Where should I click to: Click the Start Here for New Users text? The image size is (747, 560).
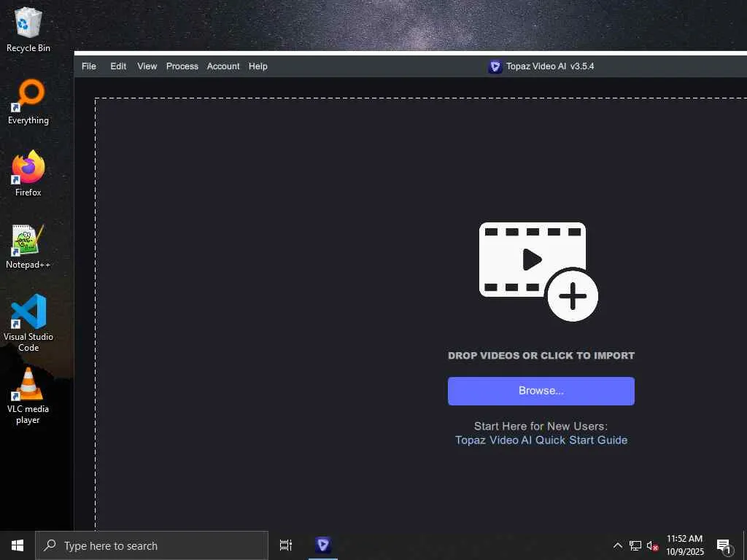(541, 426)
